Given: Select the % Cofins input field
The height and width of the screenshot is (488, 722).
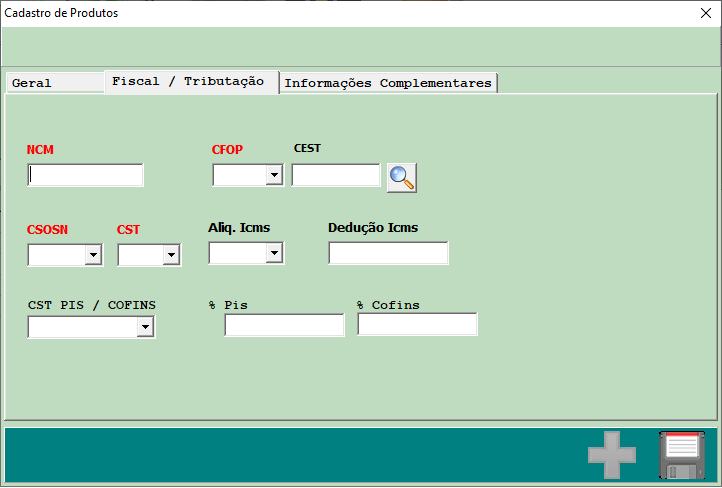Looking at the screenshot, I should (x=417, y=324).
